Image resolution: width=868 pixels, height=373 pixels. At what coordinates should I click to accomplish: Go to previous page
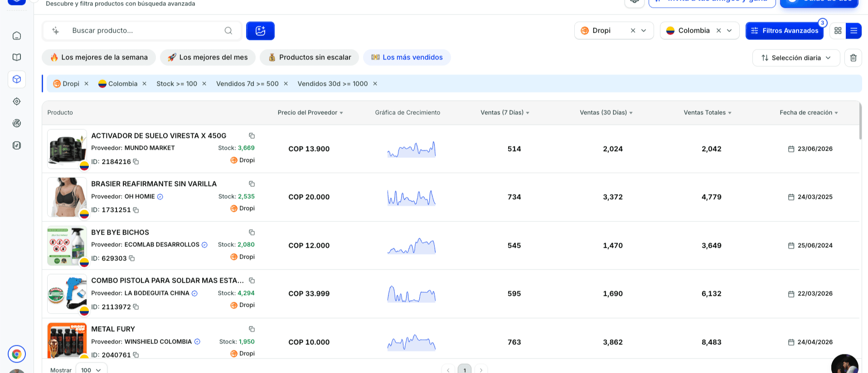448,369
